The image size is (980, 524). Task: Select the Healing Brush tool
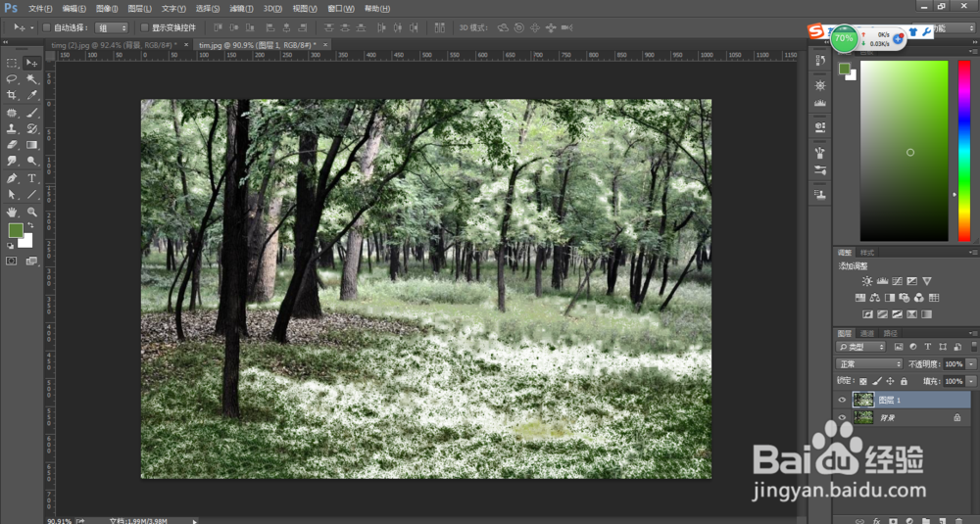(11, 113)
